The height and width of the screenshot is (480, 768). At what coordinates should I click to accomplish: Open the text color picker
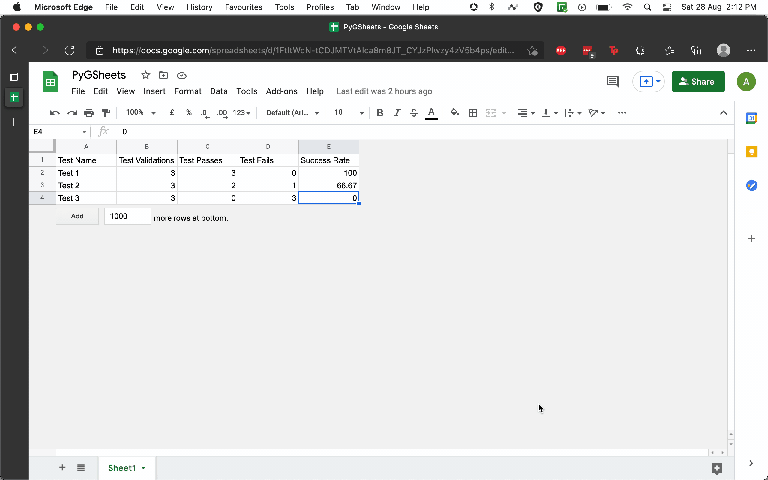tap(431, 113)
